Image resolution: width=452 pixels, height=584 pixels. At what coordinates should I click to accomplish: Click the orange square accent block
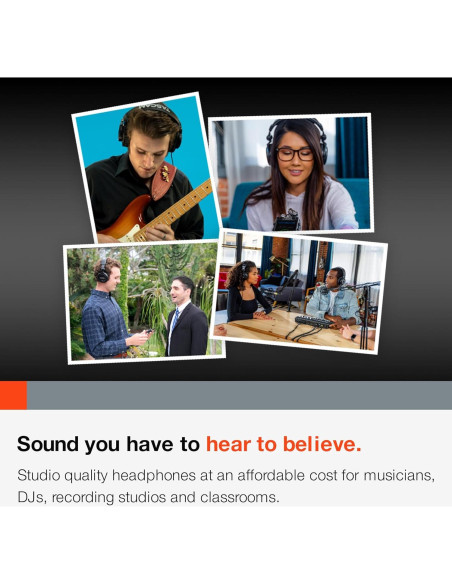point(13,395)
